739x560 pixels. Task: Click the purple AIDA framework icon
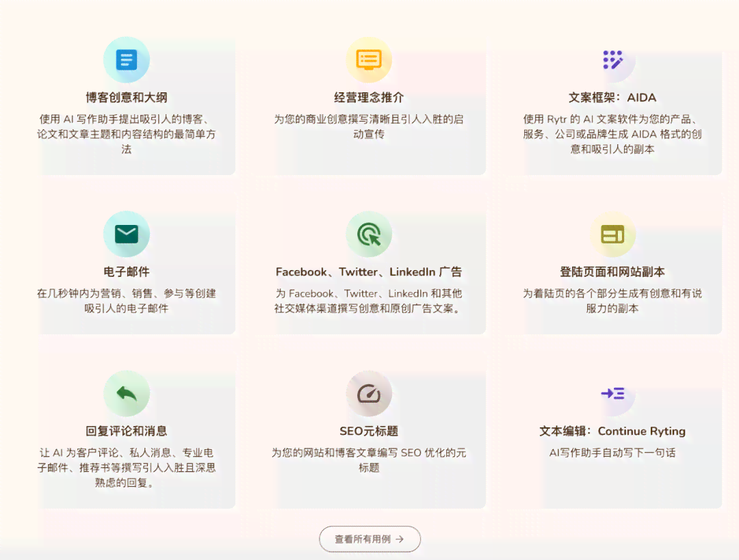coord(612,59)
